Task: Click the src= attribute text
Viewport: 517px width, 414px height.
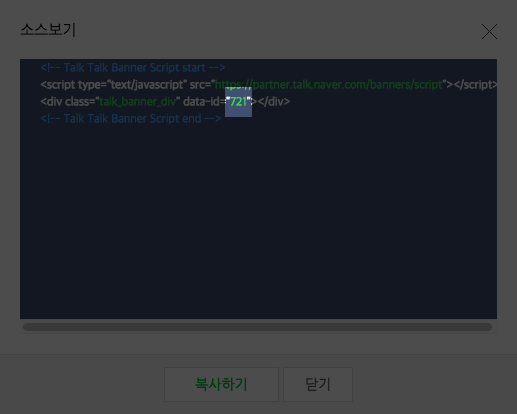Action: 201,85
